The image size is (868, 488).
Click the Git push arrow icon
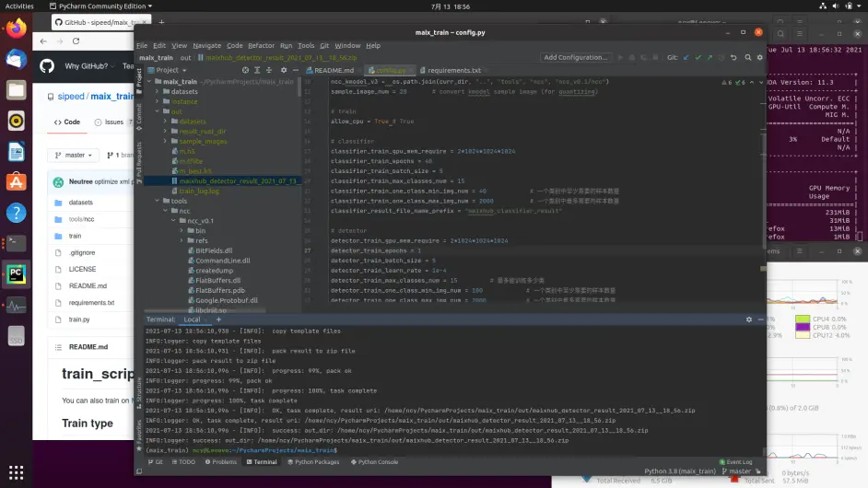pyautogui.click(x=710, y=57)
